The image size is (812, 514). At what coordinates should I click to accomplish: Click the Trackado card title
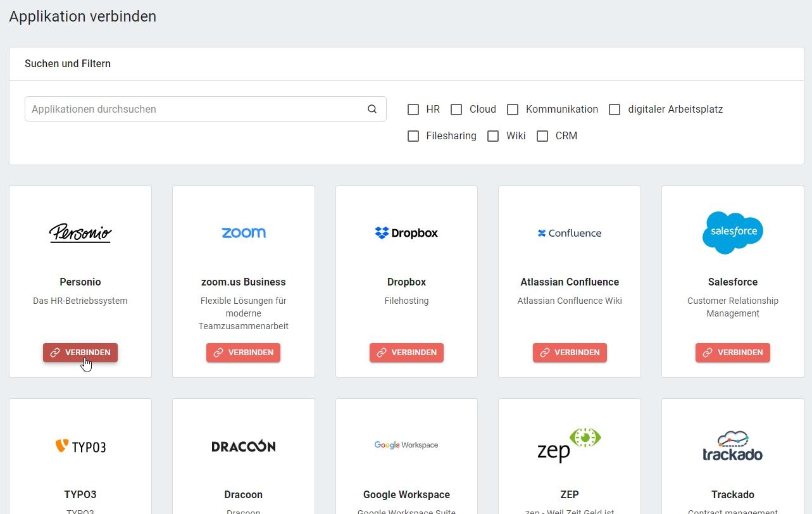pos(733,494)
